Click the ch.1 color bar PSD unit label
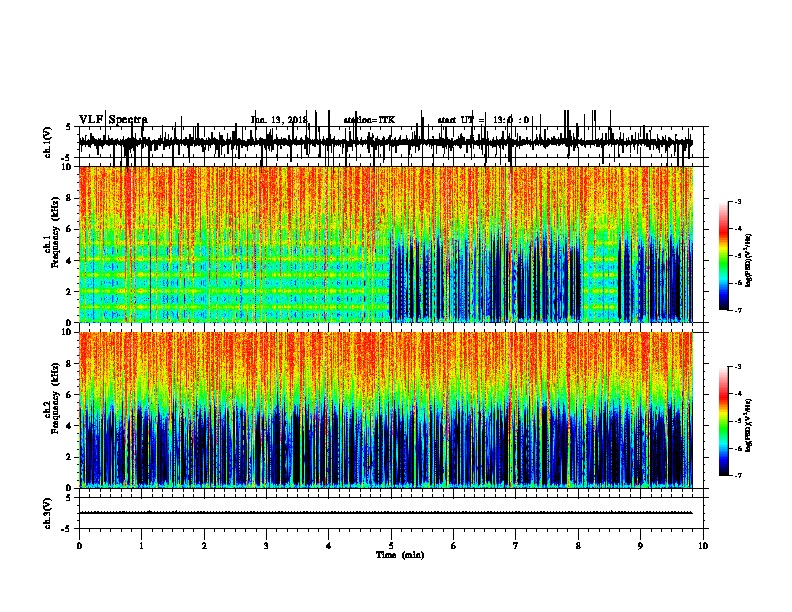This screenshot has width=792, height=612. point(749,260)
